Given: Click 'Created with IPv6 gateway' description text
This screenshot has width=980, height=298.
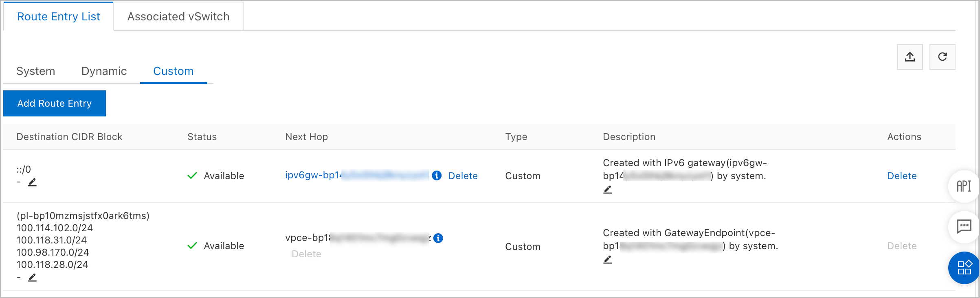Looking at the screenshot, I should [685, 169].
